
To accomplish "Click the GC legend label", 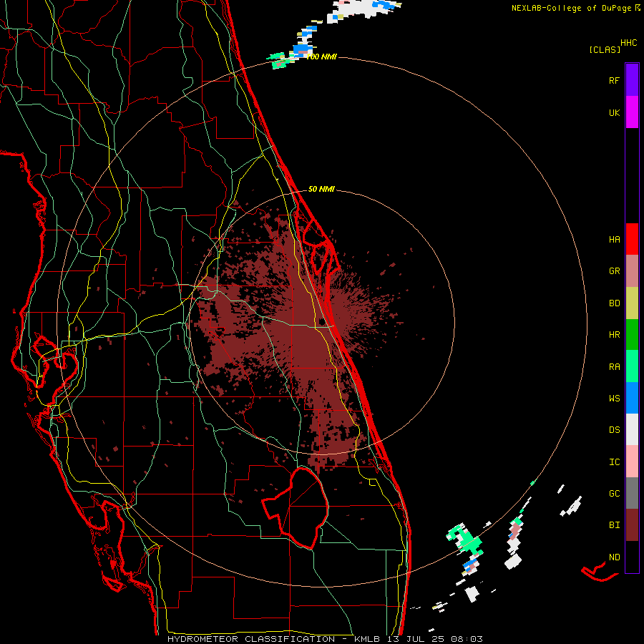I will [614, 494].
